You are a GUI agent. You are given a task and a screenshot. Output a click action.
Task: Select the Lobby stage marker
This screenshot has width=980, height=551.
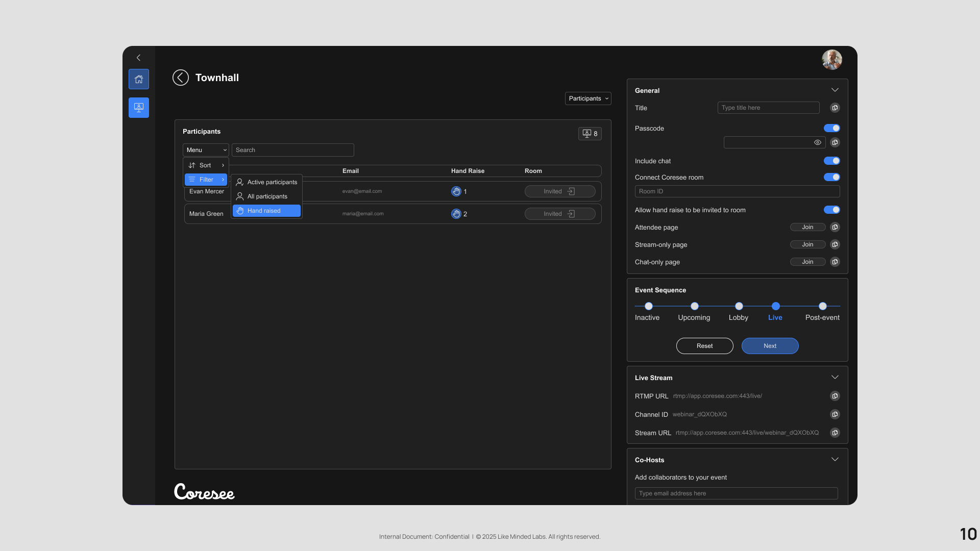739,306
